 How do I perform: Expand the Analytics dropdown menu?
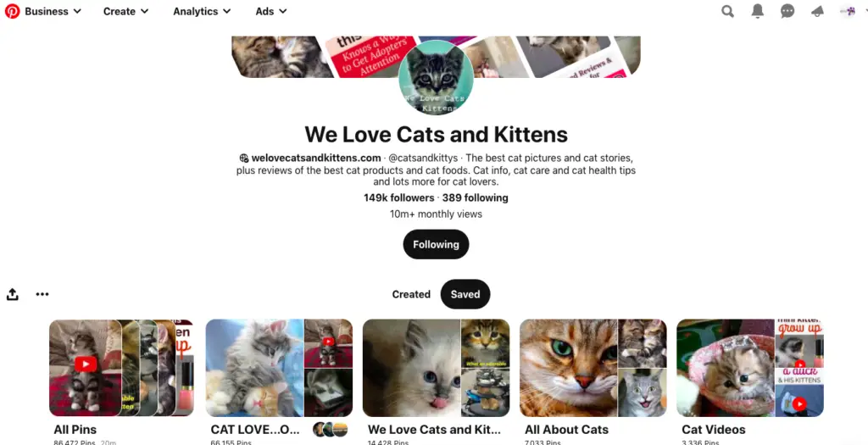(202, 11)
